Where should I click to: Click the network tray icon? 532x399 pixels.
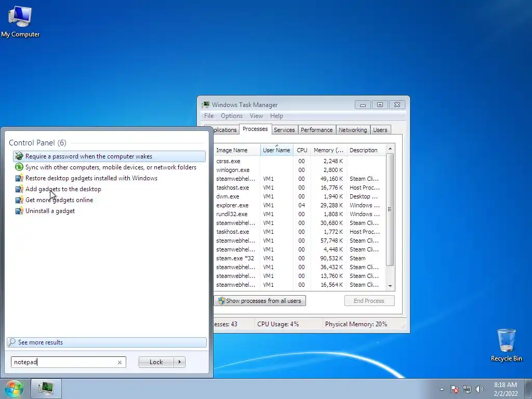click(x=467, y=389)
